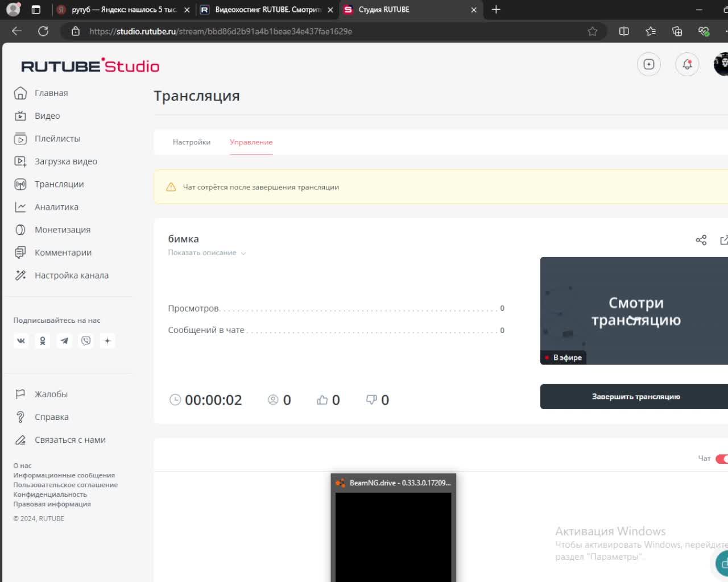Viewport: 728px width, 582px height.
Task: Click the browser address bar URL
Action: click(221, 31)
